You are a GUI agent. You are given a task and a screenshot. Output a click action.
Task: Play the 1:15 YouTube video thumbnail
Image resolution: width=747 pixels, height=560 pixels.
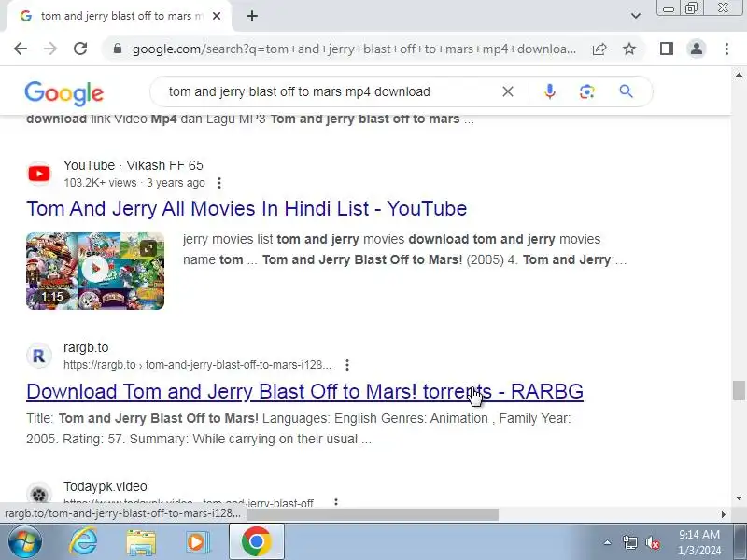point(95,271)
